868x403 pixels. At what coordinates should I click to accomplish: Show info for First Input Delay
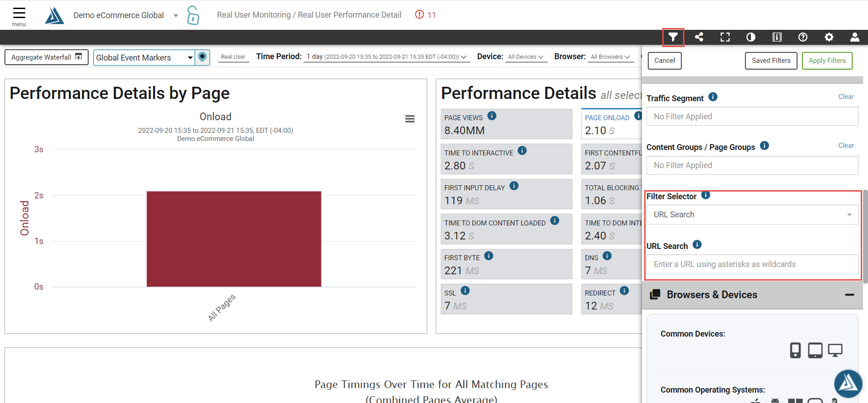(514, 186)
